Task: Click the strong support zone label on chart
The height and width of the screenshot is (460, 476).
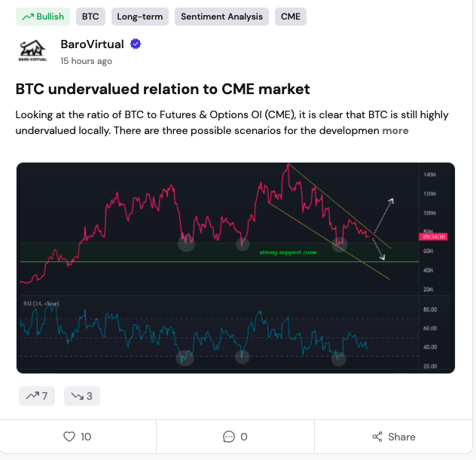Action: coord(289,252)
